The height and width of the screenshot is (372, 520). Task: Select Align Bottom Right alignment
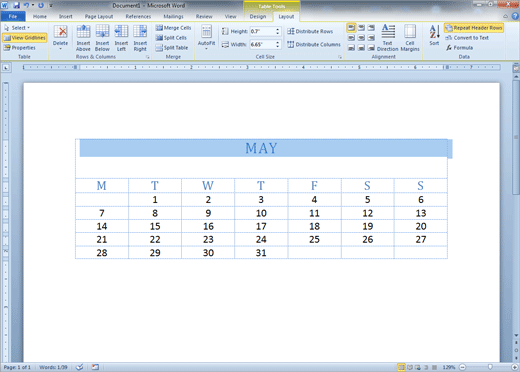[371, 48]
